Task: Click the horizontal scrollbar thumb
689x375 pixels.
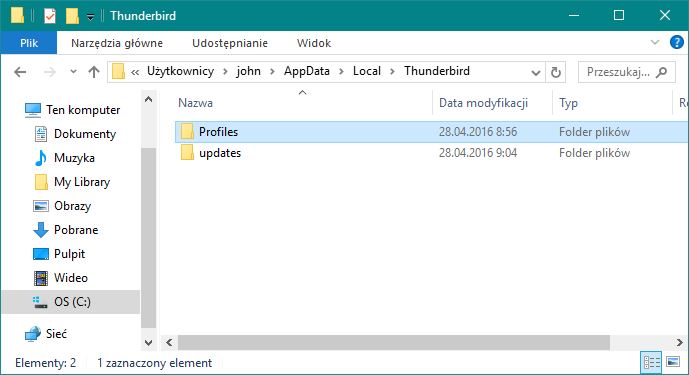Action: [x=393, y=342]
